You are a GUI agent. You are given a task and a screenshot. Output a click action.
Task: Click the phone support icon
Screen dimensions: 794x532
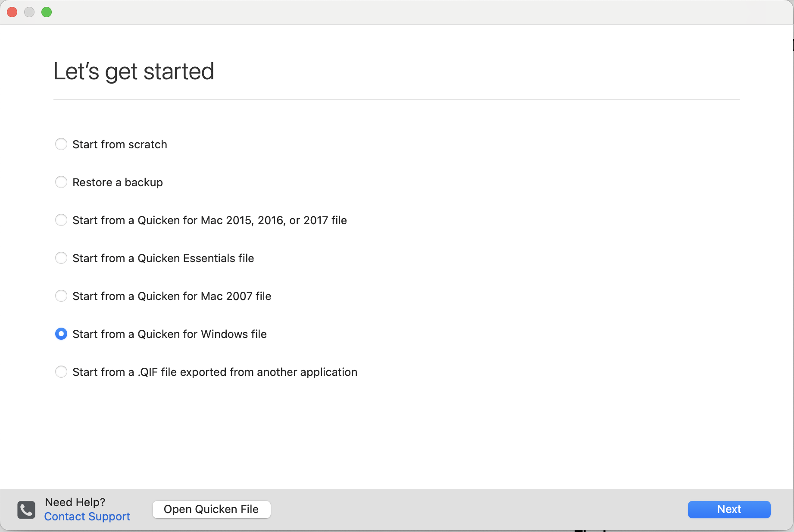point(26,510)
